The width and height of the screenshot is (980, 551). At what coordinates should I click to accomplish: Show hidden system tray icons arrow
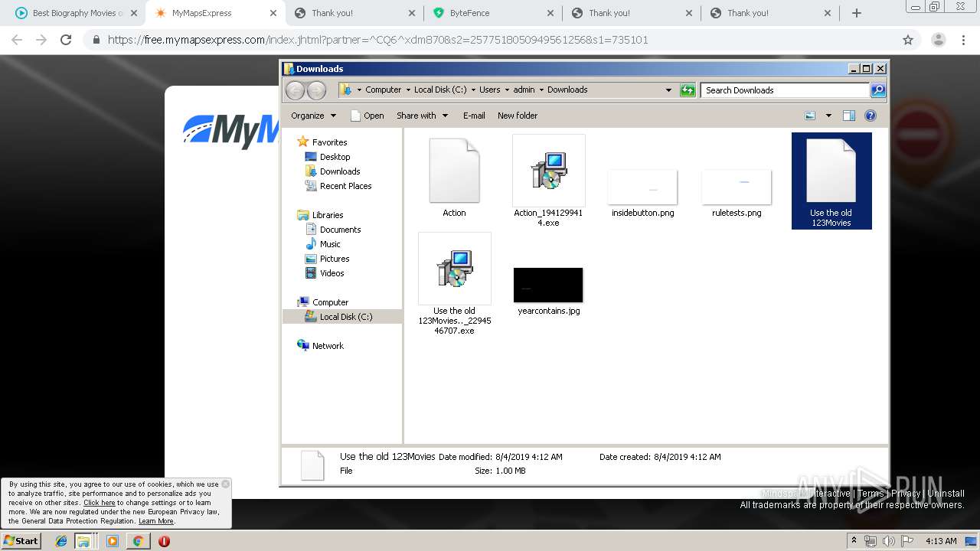pos(854,541)
